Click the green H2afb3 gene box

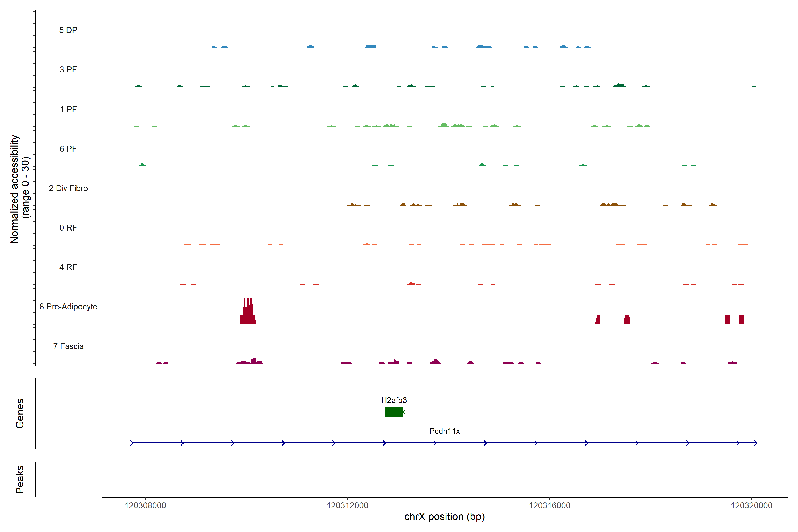pos(394,412)
